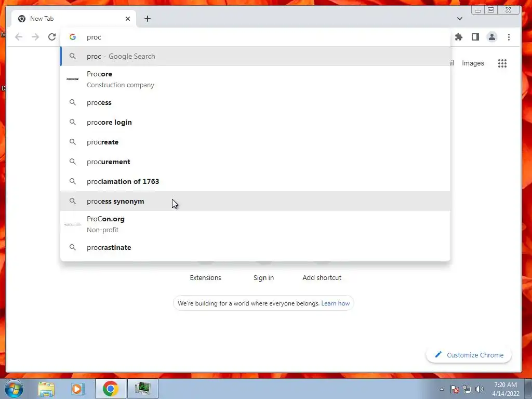The width and height of the screenshot is (532, 399).
Task: Select the New Tab tab
Action: tap(74, 19)
